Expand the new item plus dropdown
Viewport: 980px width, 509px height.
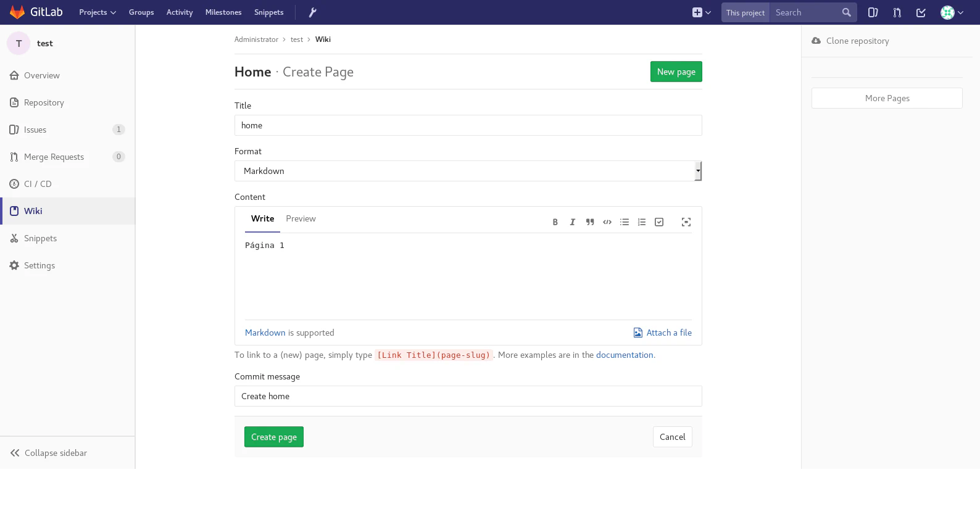(x=701, y=12)
